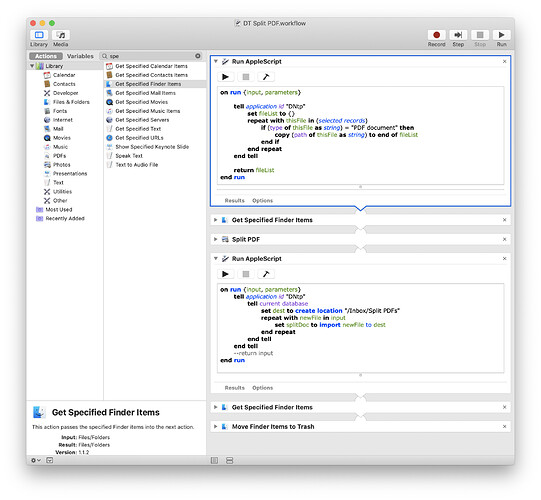Screen dimensions: 541x500
Task: Select the Utilities category
Action: coord(62,192)
